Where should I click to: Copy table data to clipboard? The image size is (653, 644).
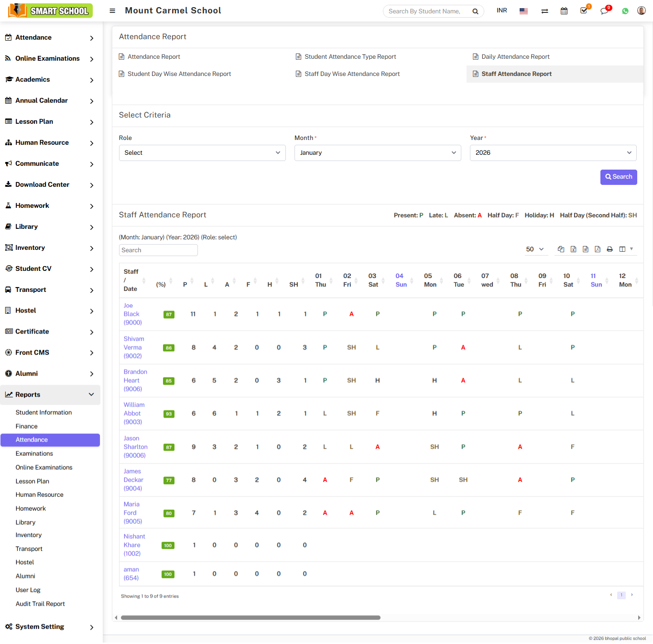point(561,249)
